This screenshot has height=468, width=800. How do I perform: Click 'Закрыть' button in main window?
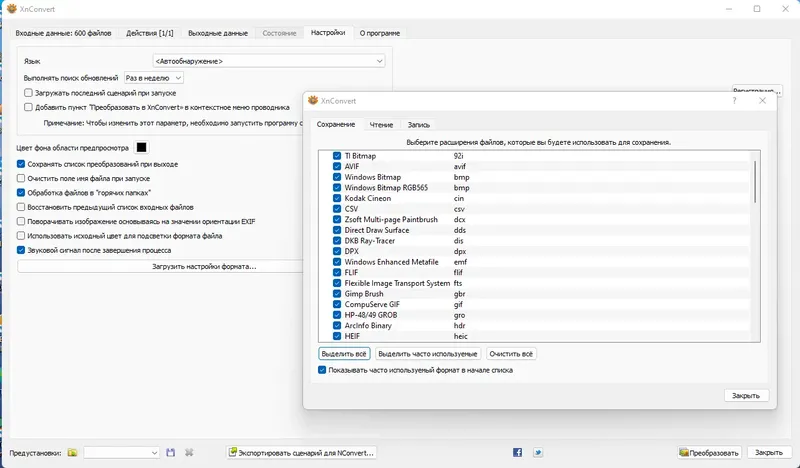(x=768, y=453)
